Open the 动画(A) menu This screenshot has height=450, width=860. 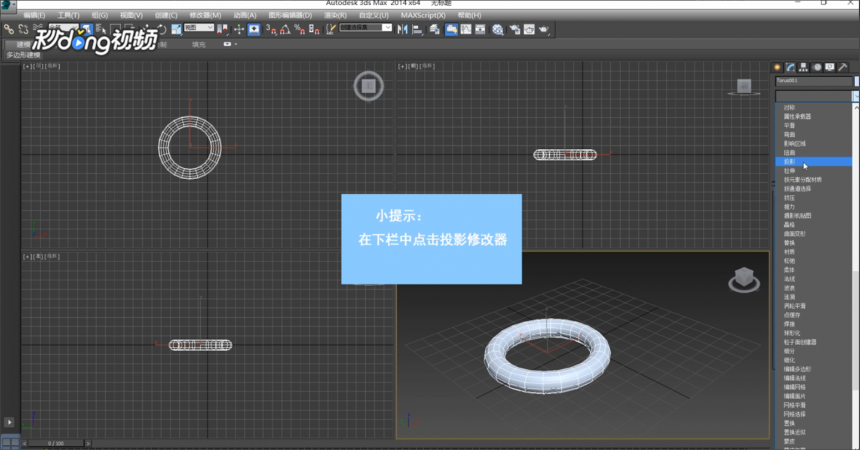(x=245, y=15)
